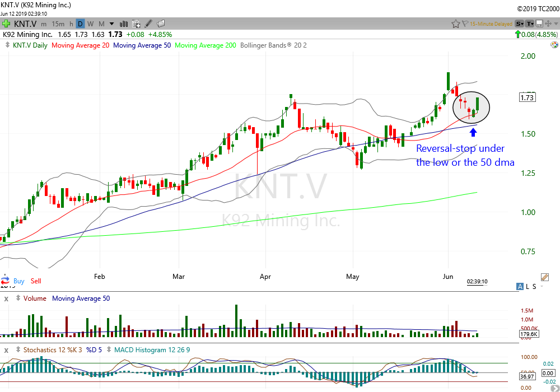The image size is (560, 392).
Task: Close the Stochastics pane with x
Action: pos(6,350)
